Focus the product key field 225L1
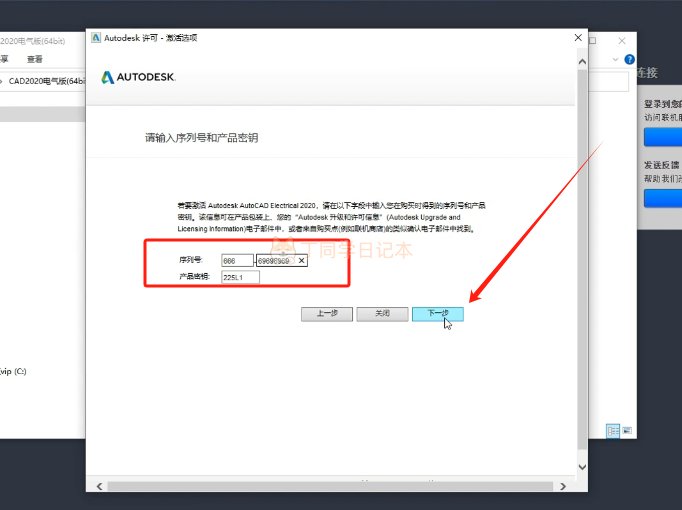 click(240, 277)
